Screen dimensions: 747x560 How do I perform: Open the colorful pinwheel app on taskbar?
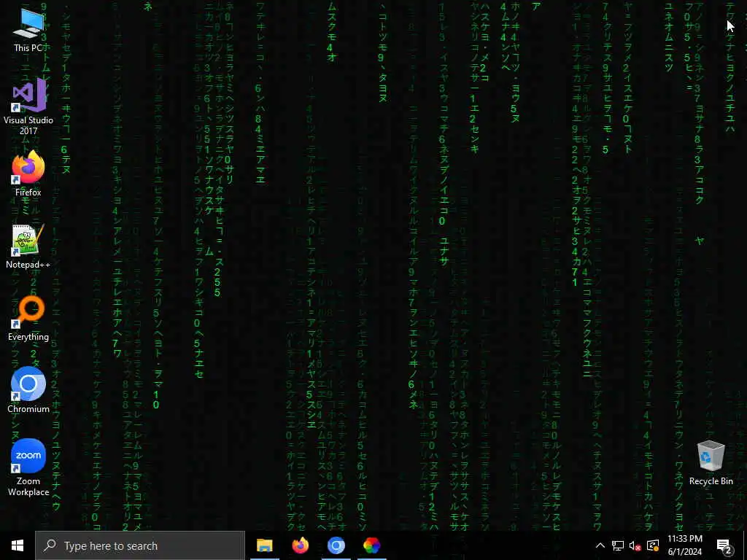[371, 545]
